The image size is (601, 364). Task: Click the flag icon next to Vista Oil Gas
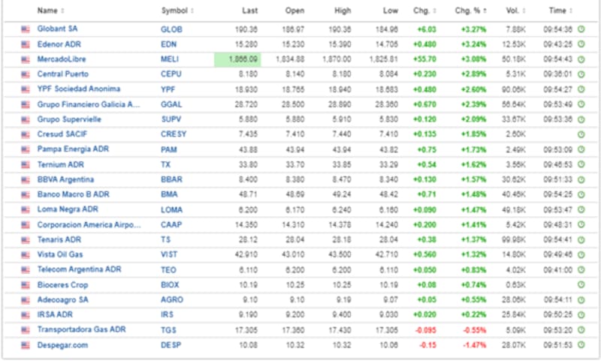26,254
